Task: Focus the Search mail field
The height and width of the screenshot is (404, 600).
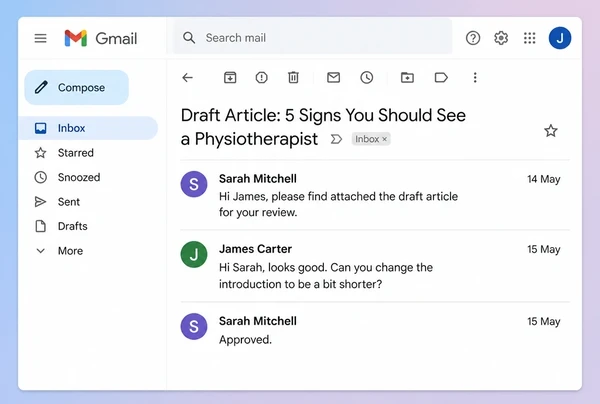Action: click(313, 38)
